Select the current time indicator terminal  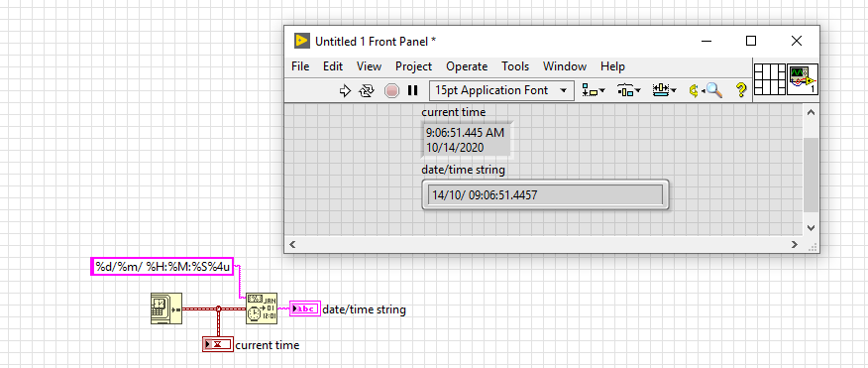(218, 344)
